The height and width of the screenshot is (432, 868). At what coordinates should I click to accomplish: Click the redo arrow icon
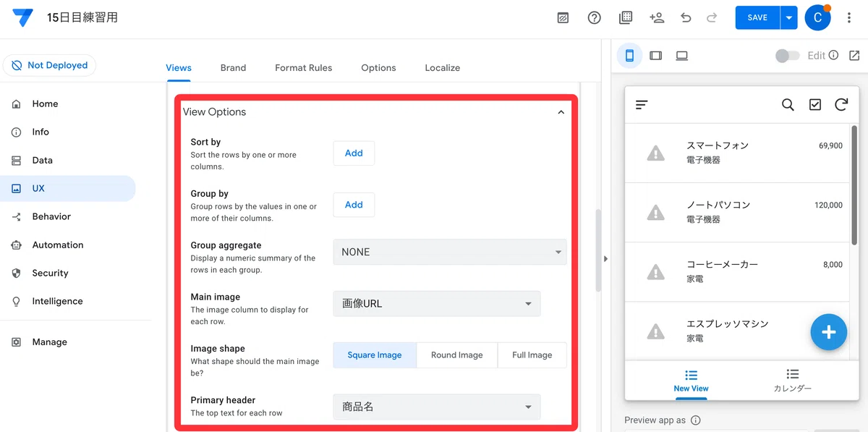712,18
